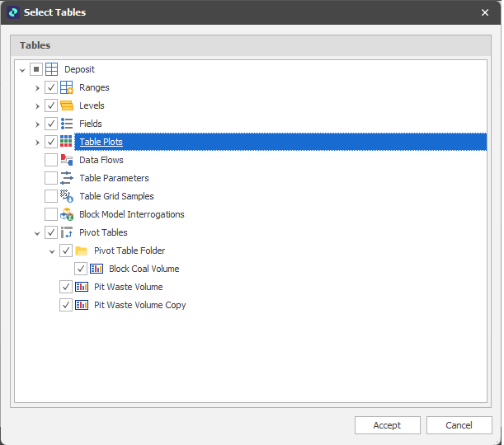
Task: Expand the Ranges tree node
Action: point(36,87)
